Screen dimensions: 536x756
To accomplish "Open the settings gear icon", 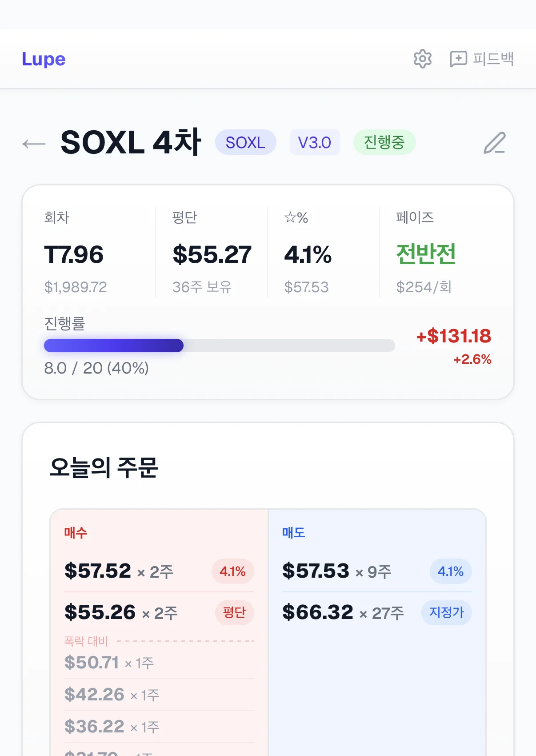I will pos(422,59).
